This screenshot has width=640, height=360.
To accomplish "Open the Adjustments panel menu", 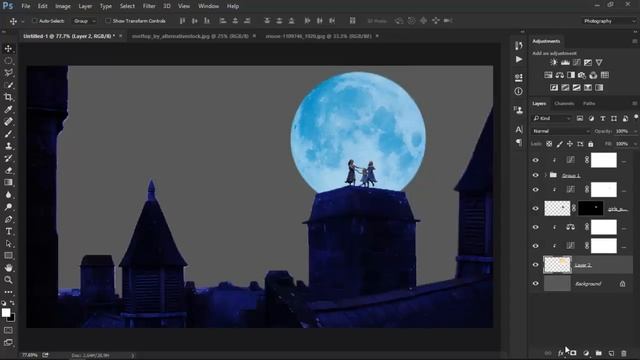I will coord(634,41).
